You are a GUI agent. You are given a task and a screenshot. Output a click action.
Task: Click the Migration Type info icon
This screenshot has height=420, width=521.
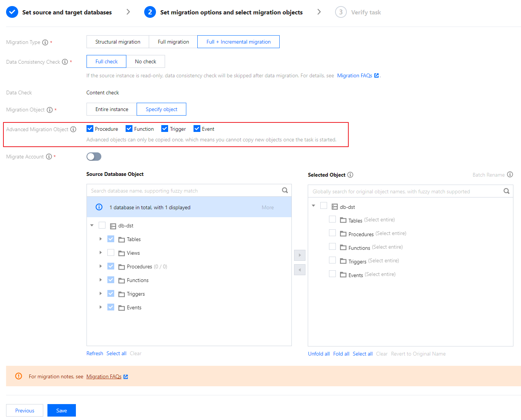point(45,42)
